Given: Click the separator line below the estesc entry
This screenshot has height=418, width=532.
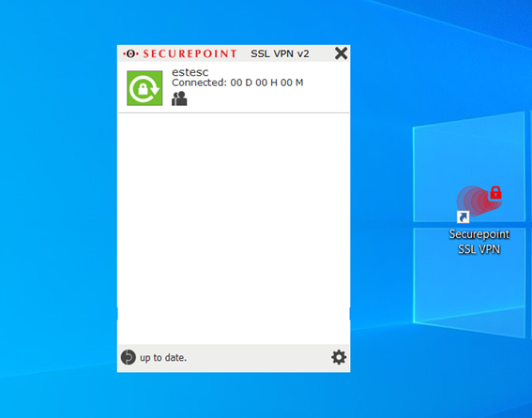Looking at the screenshot, I should [x=234, y=112].
